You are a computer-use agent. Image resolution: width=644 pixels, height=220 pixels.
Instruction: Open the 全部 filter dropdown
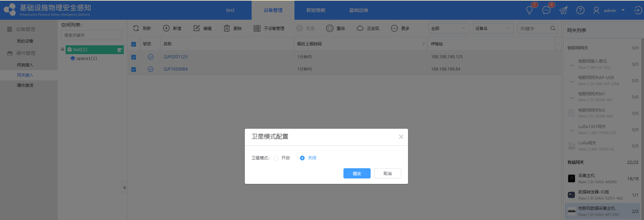click(x=448, y=28)
